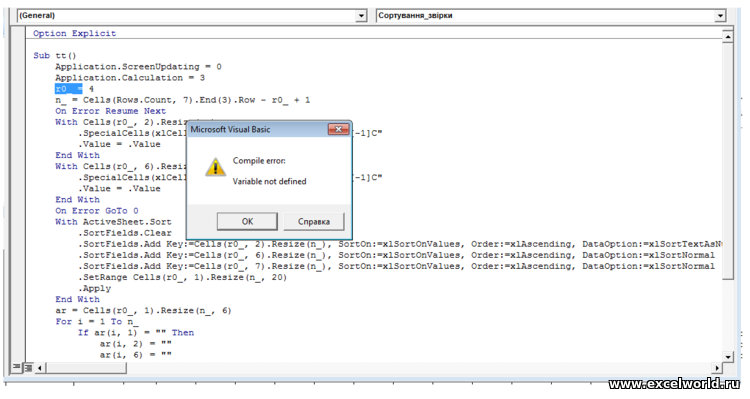750x399 pixels.
Task: Click the vertical scrollbar up arrow
Action: pos(728,37)
